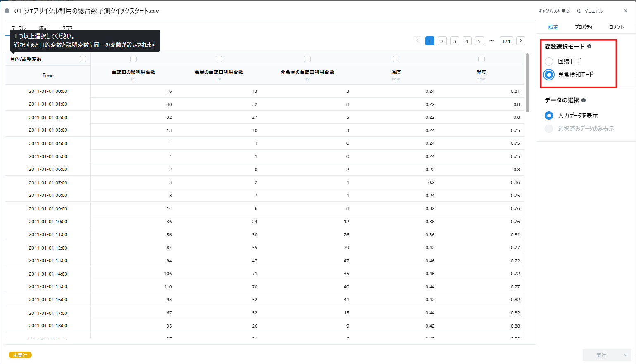Click the キャンバスを見る link

coord(554,11)
